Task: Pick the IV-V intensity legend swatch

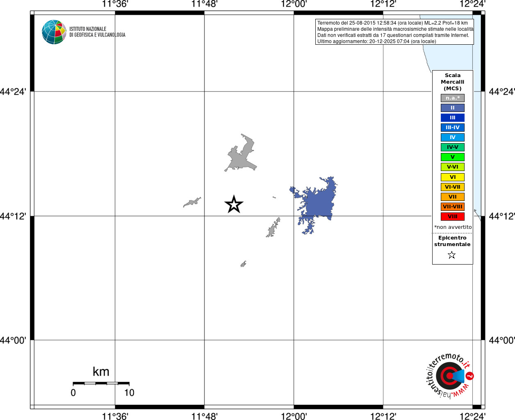Action: tap(453, 147)
